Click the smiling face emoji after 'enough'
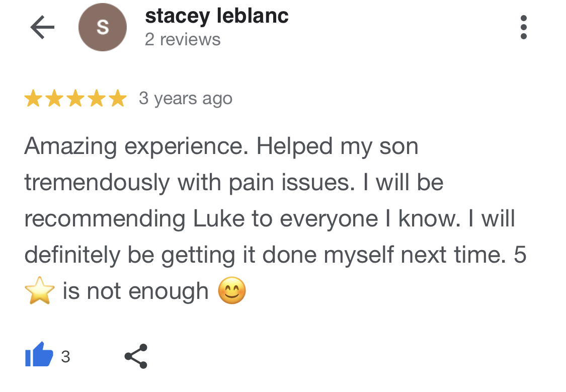 232,290
